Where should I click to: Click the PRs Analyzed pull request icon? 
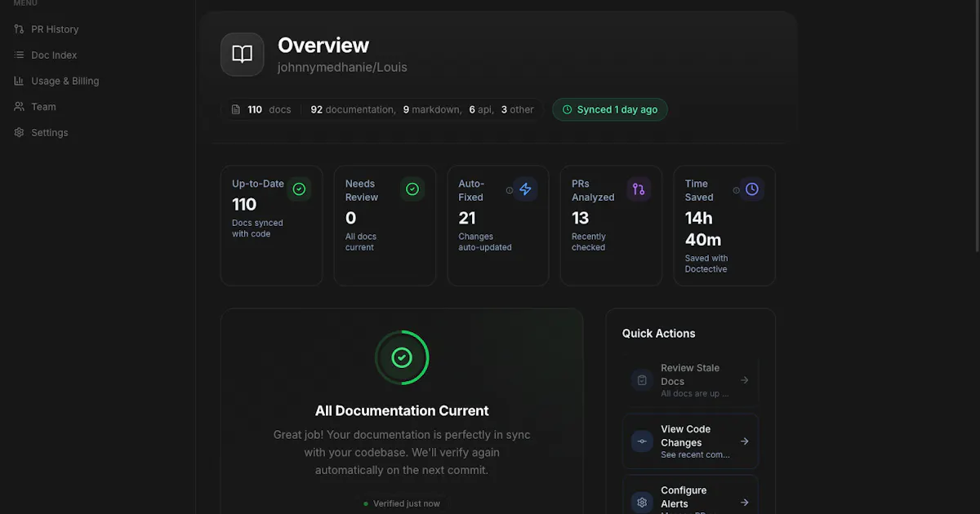coord(639,189)
